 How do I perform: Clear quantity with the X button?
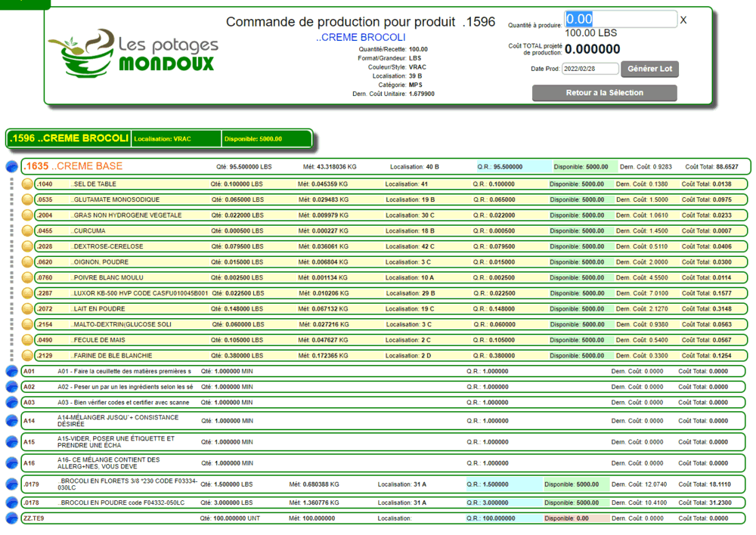coord(683,20)
